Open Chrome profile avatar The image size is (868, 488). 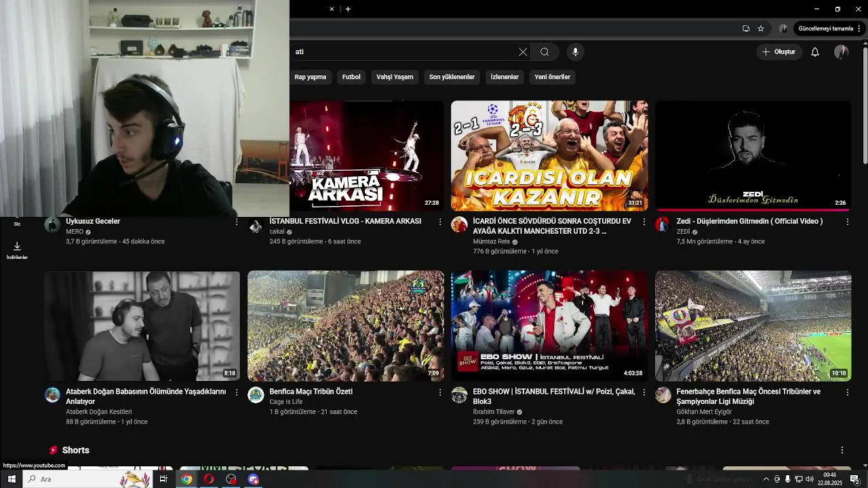click(x=783, y=28)
